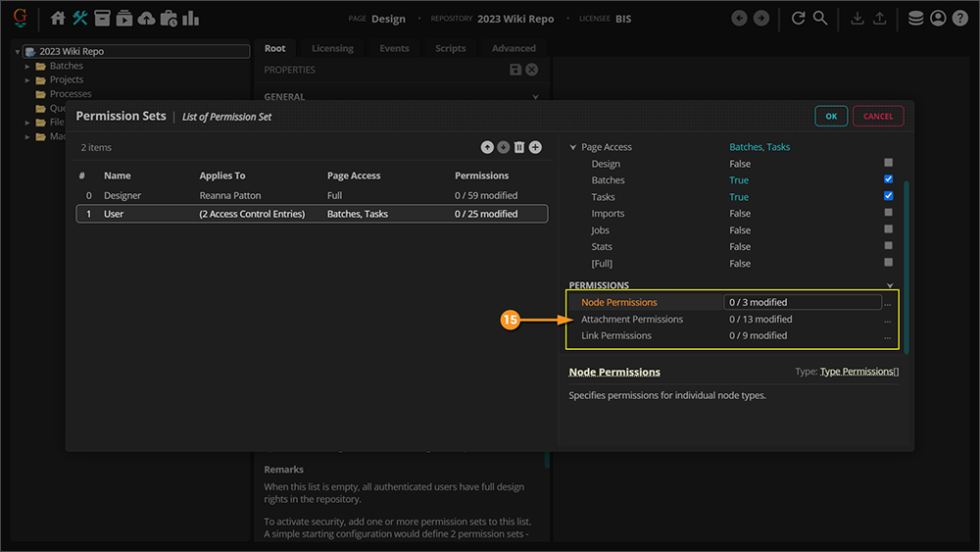Open search with the magnifier icon
This screenshot has height=552, width=980.
[x=820, y=18]
